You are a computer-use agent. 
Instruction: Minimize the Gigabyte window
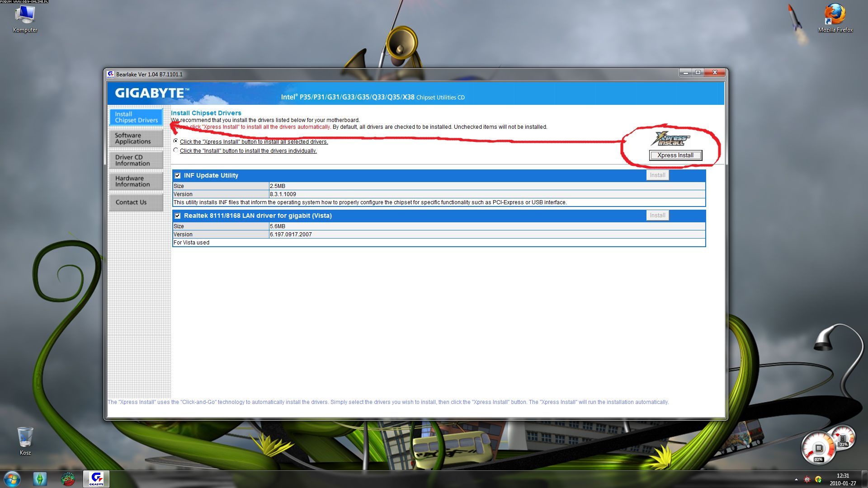click(x=685, y=72)
